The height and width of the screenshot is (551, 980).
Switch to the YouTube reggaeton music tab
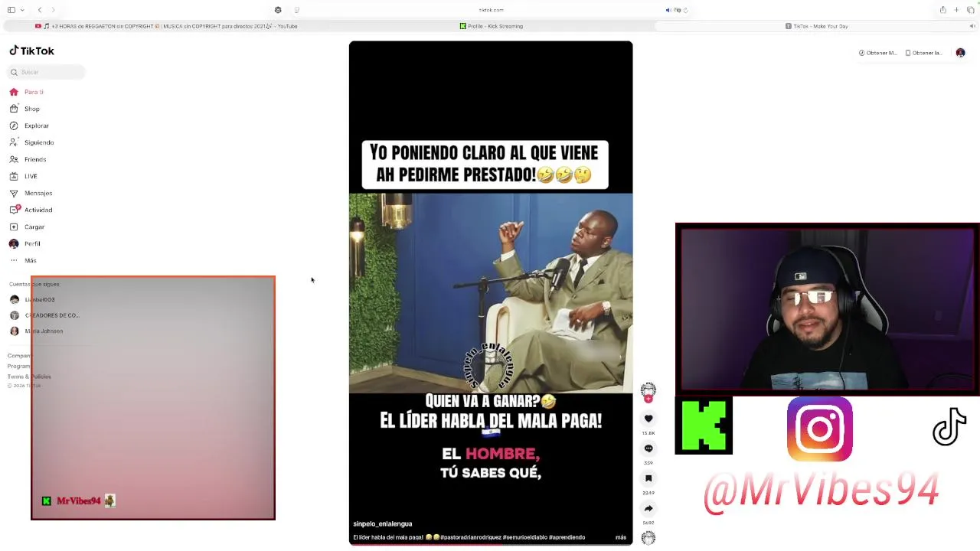(166, 26)
